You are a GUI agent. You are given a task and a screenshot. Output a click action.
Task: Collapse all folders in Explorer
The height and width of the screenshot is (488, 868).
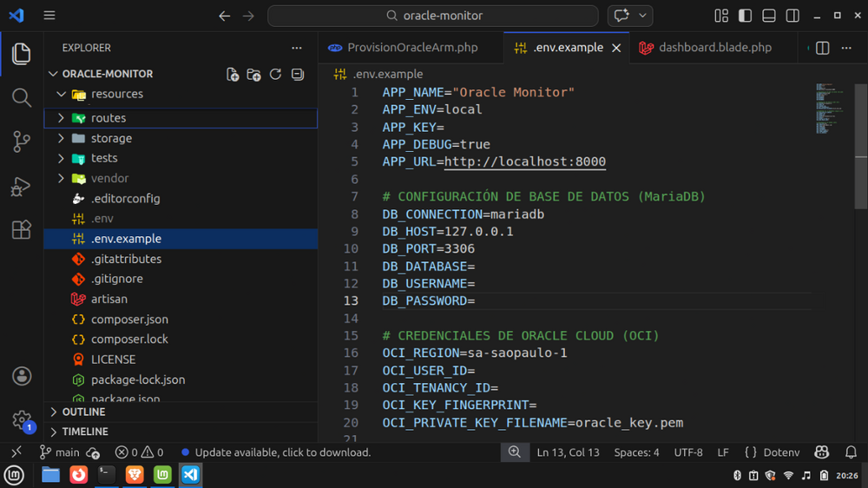click(x=297, y=75)
